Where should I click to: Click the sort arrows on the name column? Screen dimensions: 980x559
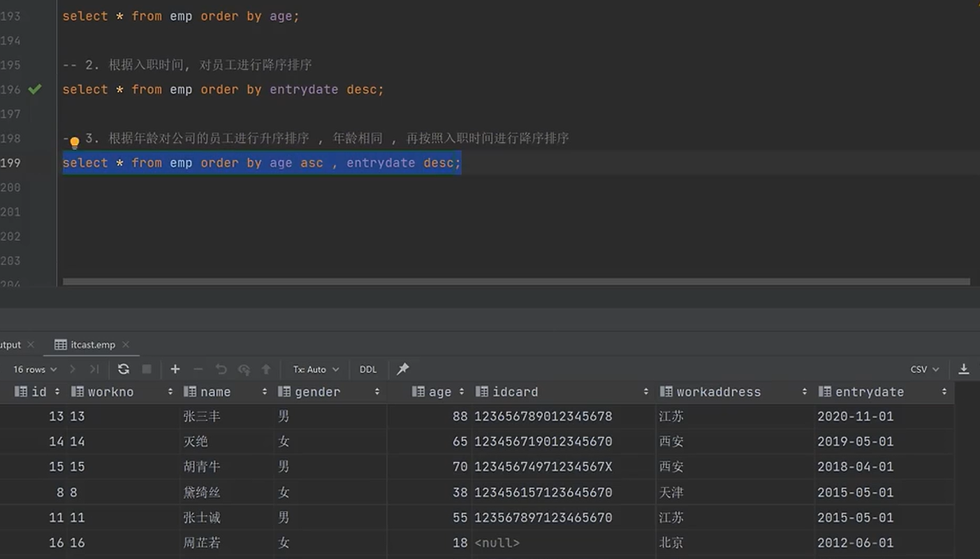pyautogui.click(x=265, y=392)
